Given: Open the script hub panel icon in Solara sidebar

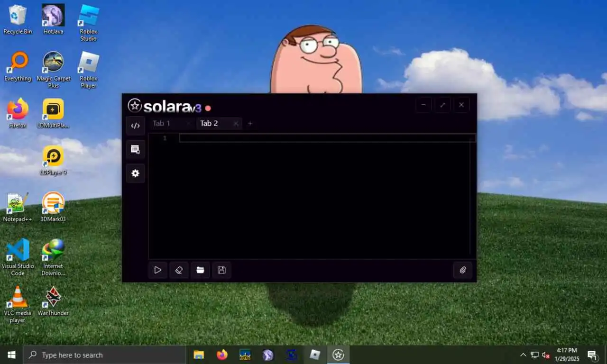Looking at the screenshot, I should [135, 150].
